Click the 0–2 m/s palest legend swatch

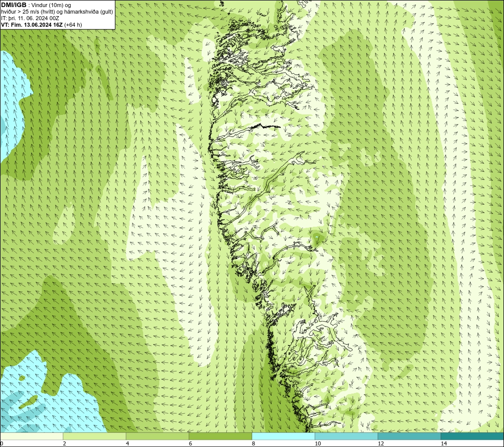coord(31,436)
